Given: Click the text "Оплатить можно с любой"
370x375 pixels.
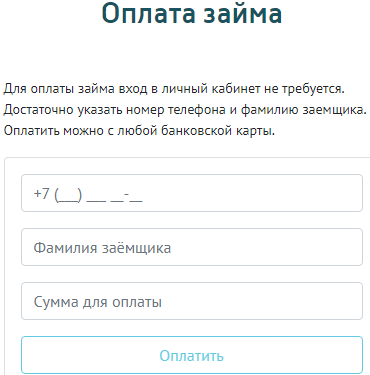Looking at the screenshot, I should click(x=81, y=130).
